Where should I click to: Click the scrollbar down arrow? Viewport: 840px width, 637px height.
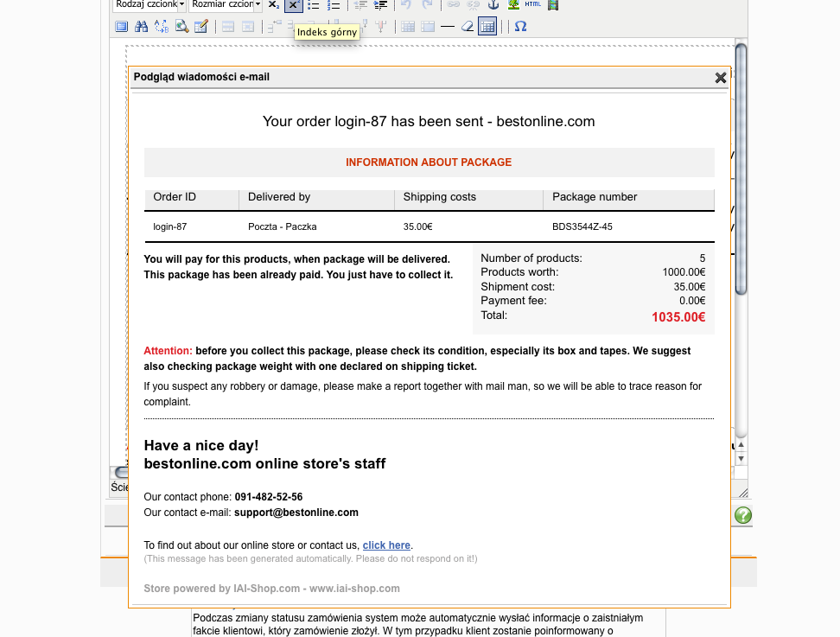coord(741,459)
